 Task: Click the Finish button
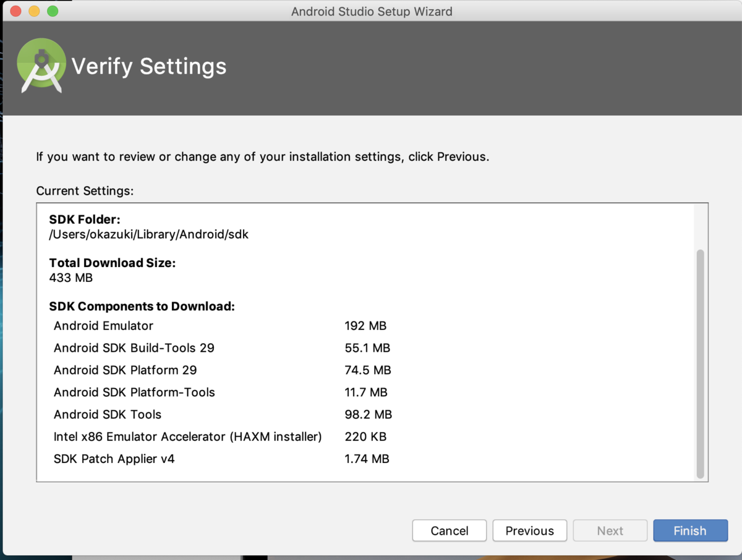(690, 530)
